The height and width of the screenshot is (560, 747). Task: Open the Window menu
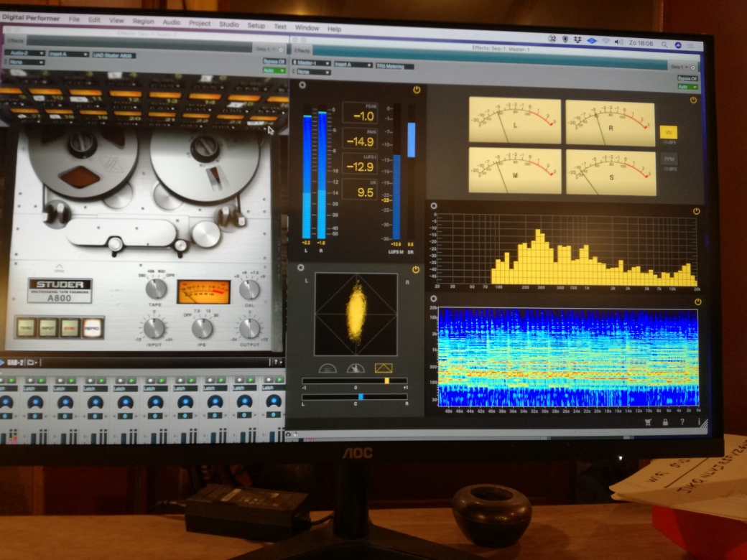point(307,27)
